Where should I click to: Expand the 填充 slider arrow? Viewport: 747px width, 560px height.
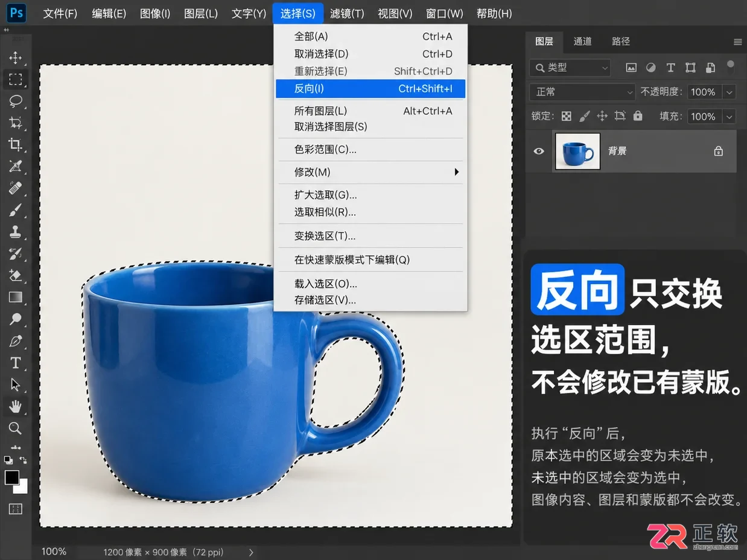[730, 116]
